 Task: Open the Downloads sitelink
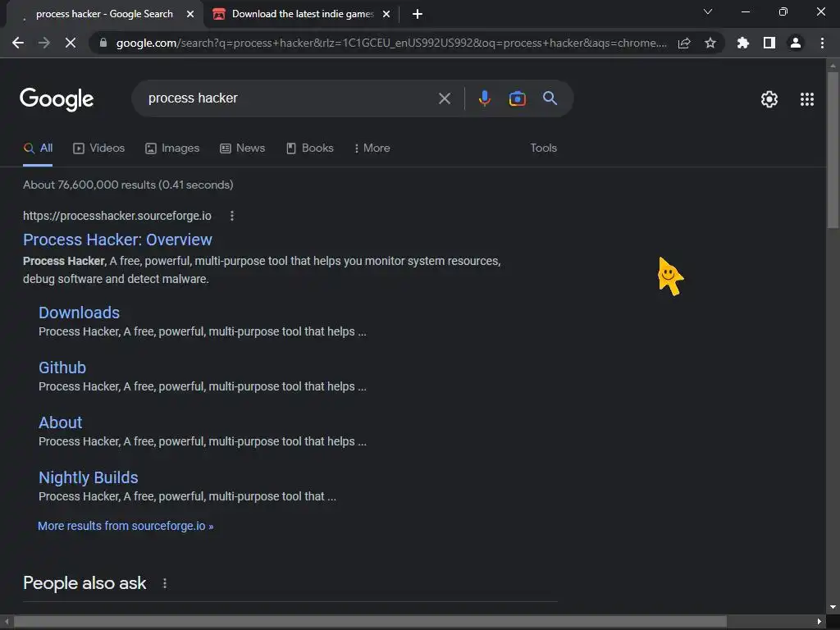[x=80, y=313]
